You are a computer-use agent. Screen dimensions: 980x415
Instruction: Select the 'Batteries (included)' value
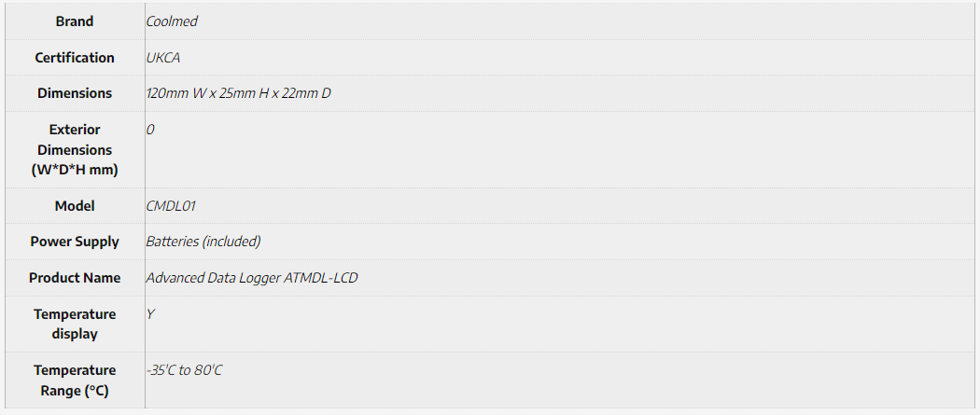coord(203,242)
